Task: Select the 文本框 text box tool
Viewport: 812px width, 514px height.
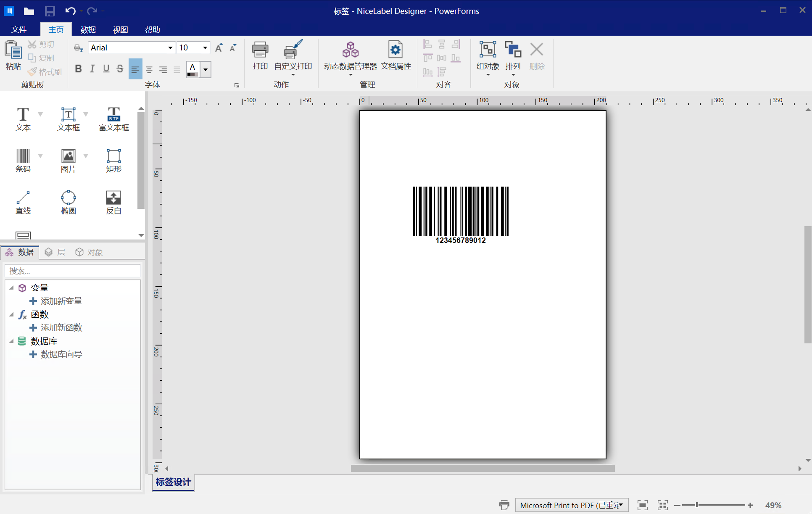Action: 69,119
